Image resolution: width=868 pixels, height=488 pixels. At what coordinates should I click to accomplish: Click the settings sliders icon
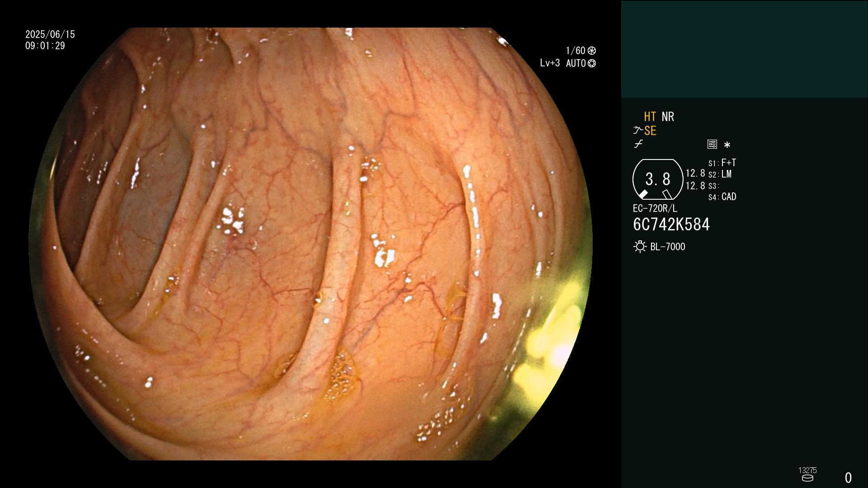(x=712, y=144)
